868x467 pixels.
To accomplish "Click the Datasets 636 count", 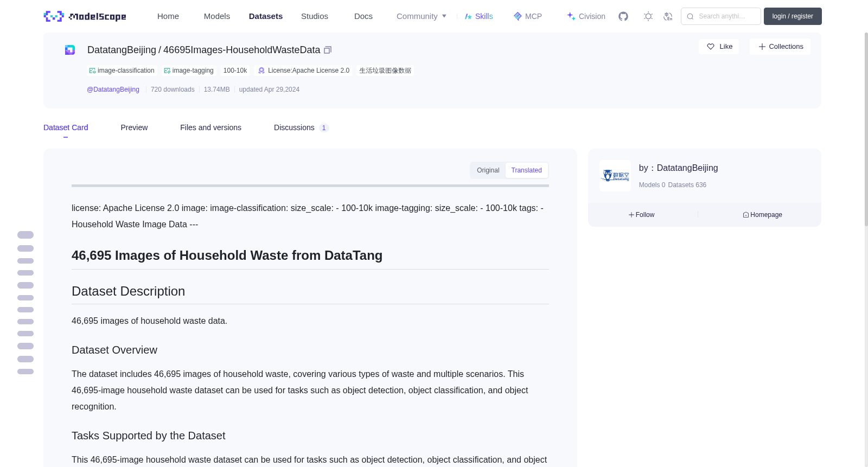I will 687,185.
